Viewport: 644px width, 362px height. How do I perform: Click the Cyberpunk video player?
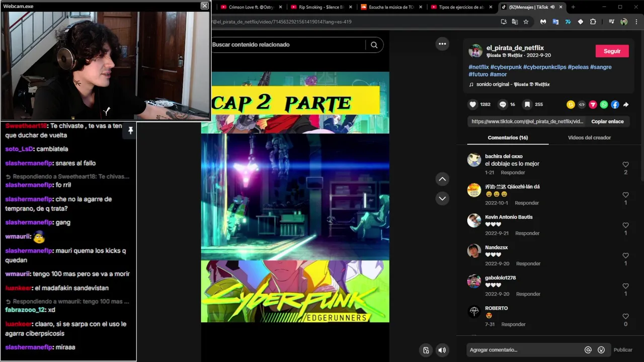[x=295, y=197]
